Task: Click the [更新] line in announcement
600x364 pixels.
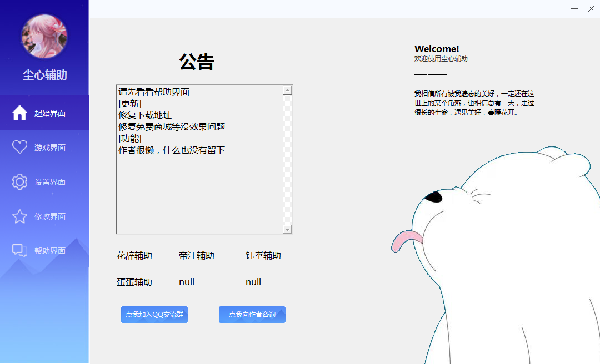Action: (129, 104)
